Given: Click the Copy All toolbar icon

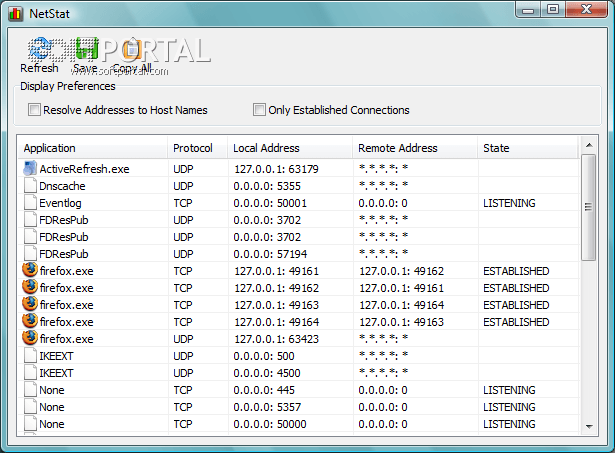Looking at the screenshot, I should pos(132,49).
